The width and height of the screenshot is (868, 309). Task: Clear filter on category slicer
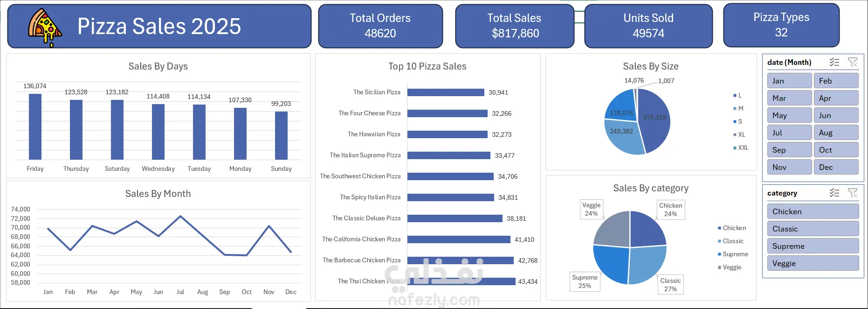pos(853,193)
